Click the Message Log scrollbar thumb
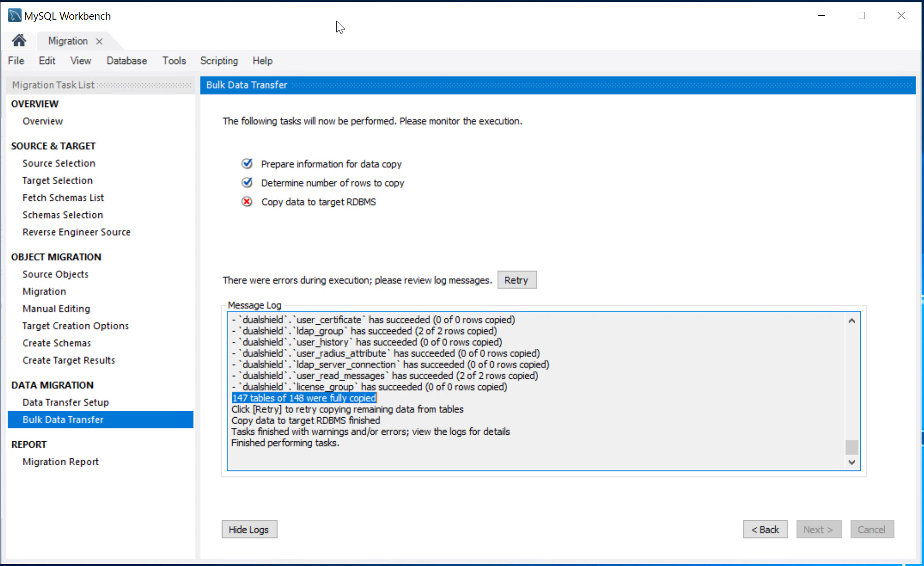The height and width of the screenshot is (566, 924). [852, 447]
